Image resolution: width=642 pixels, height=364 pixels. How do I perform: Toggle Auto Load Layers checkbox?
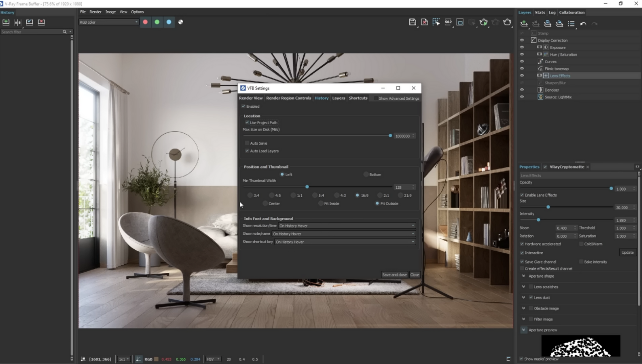(247, 151)
